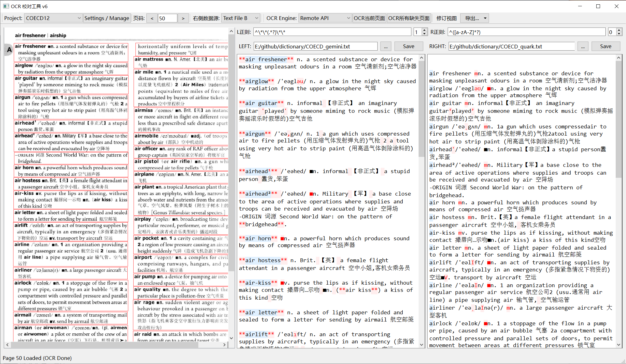Browse for RIGHT file with ... button

point(583,46)
